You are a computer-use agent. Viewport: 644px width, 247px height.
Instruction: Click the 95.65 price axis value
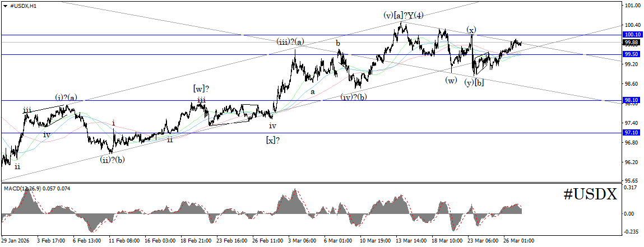[x=631, y=180]
